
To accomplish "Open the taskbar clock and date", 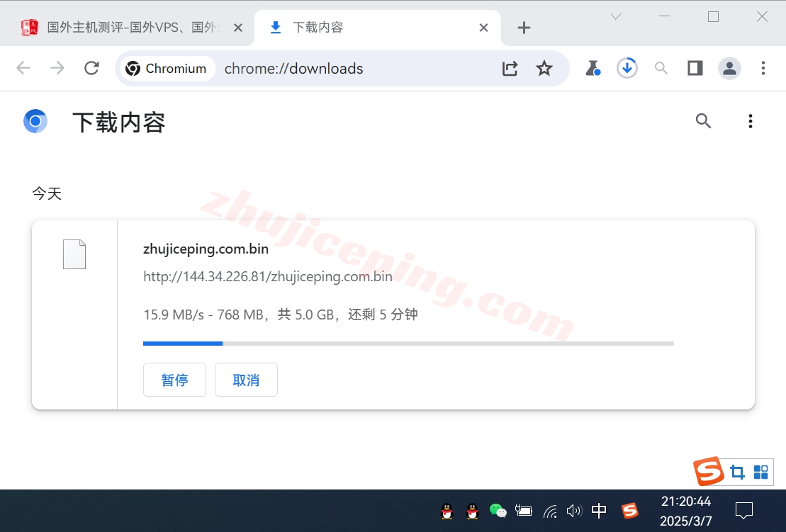I will pyautogui.click(x=686, y=511).
